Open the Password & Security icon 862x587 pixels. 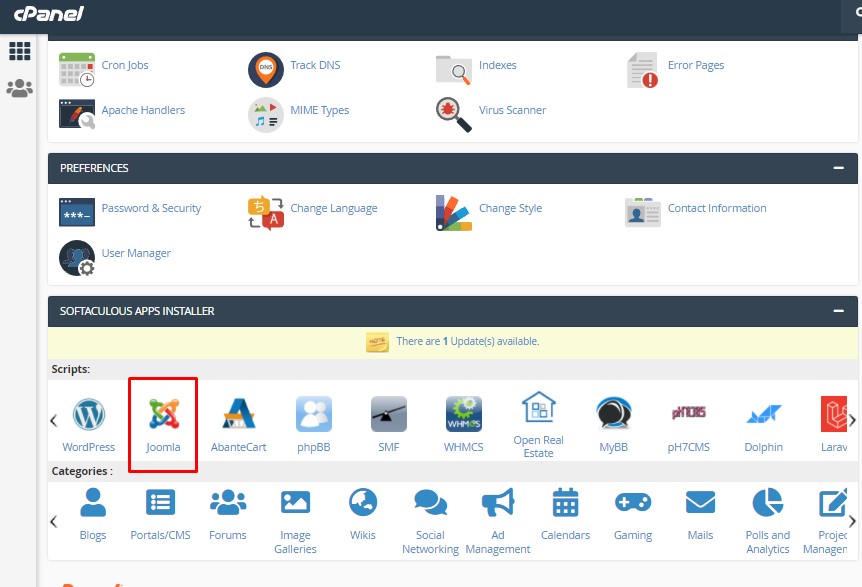pos(76,212)
